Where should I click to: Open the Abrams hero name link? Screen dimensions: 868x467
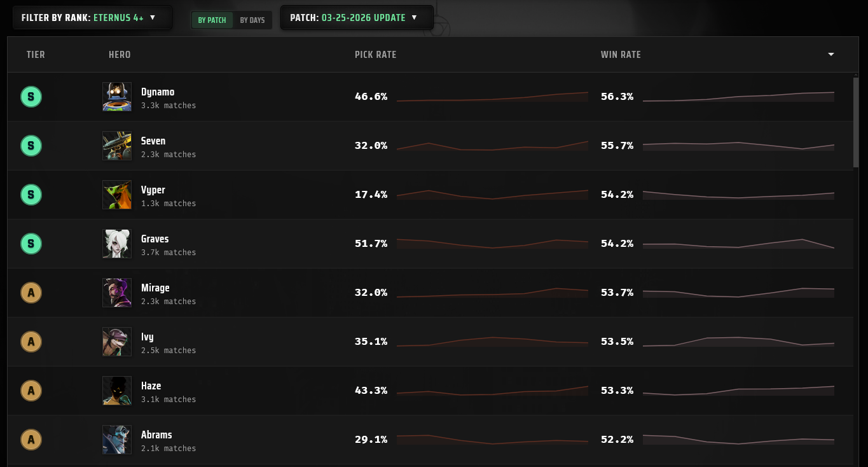[156, 435]
